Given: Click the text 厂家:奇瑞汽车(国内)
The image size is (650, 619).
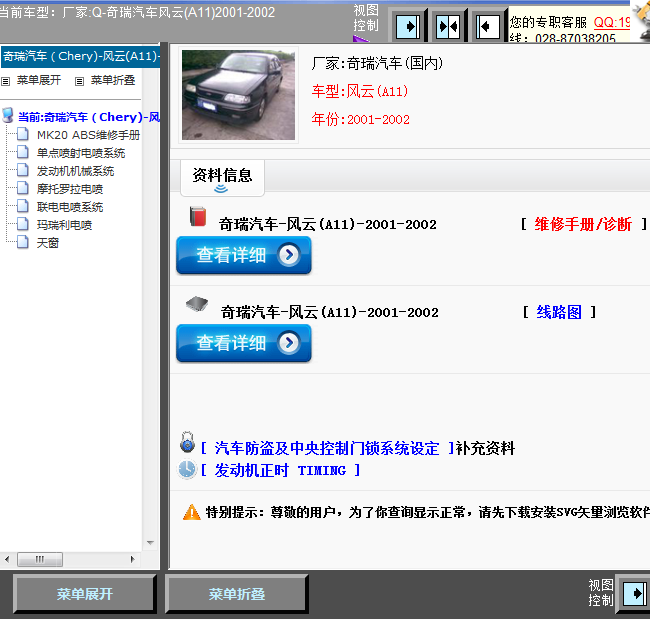Looking at the screenshot, I should point(377,63).
